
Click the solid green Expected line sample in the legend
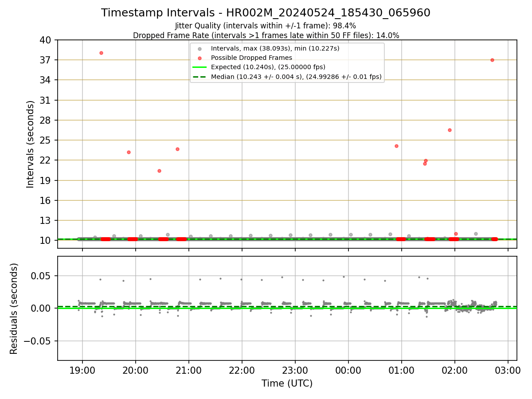[x=199, y=67]
